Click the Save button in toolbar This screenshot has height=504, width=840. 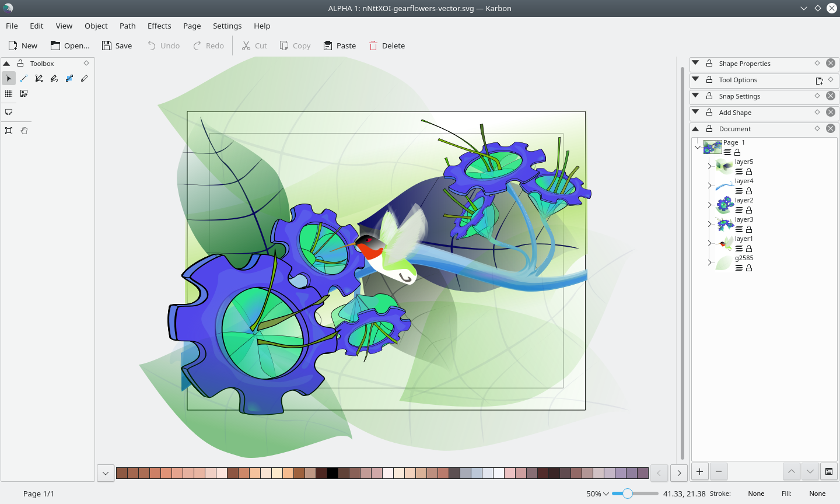coord(117,45)
